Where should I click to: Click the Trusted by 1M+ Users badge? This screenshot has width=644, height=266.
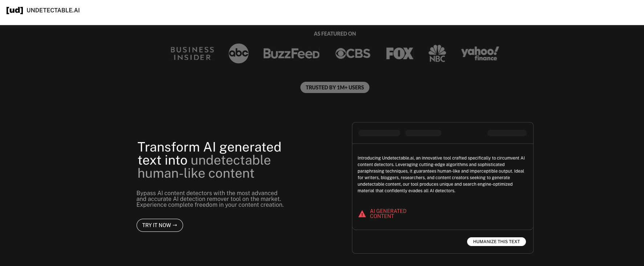[335, 88]
